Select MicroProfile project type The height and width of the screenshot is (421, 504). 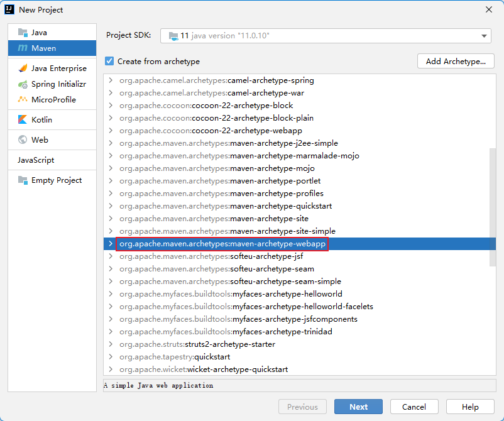pyautogui.click(x=52, y=100)
